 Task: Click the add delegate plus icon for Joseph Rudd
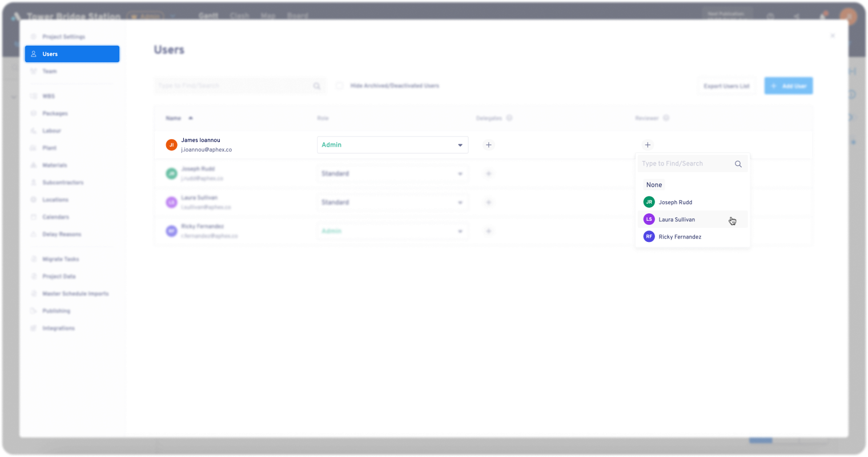pos(489,173)
